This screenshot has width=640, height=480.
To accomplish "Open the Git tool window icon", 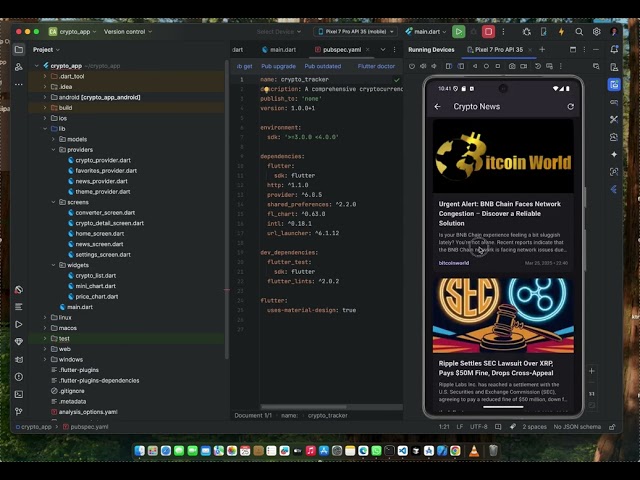I will (x=19, y=411).
